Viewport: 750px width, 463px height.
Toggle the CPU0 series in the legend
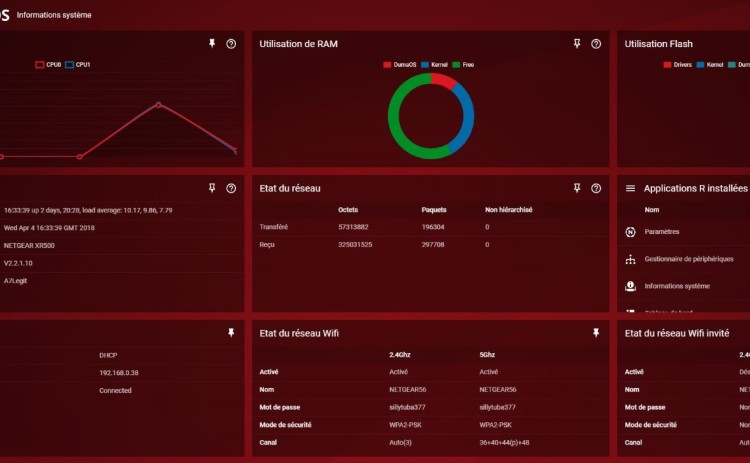click(x=48, y=65)
